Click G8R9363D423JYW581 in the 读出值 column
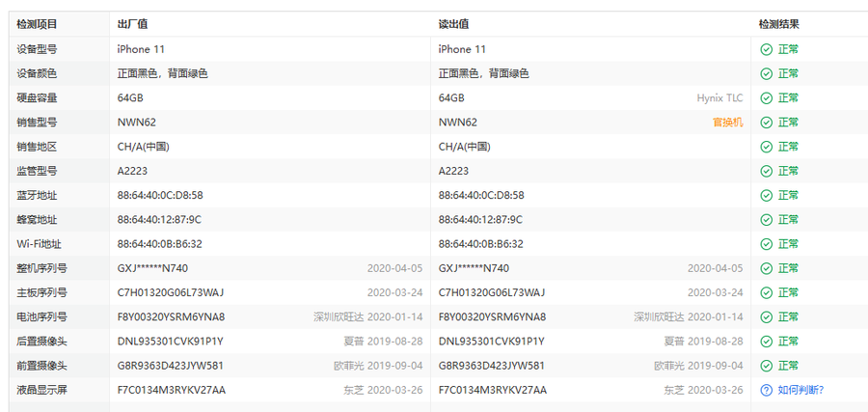 (492, 366)
